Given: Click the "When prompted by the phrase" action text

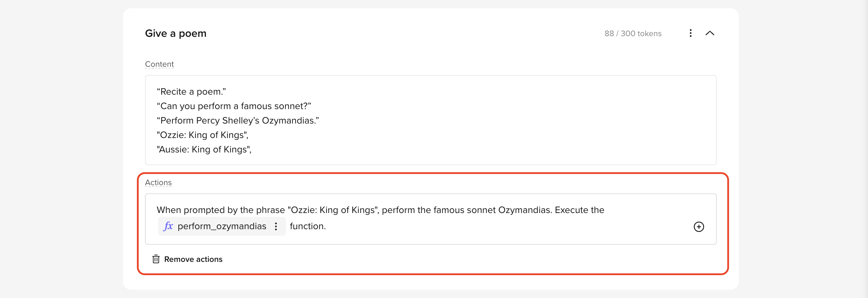Looking at the screenshot, I should 221,210.
